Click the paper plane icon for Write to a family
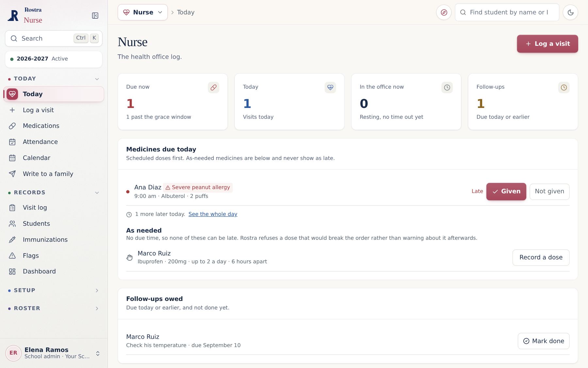This screenshot has width=588, height=368. (12, 174)
